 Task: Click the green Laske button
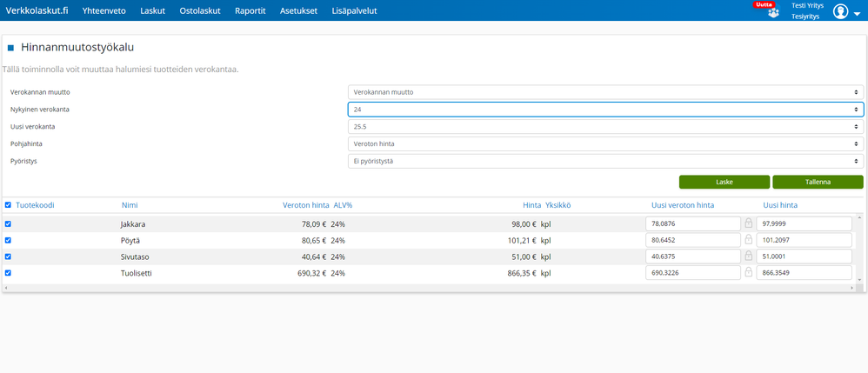click(x=724, y=182)
